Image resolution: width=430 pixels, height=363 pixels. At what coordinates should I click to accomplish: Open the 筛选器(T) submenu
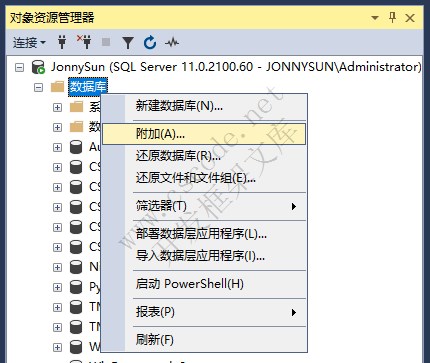pos(204,206)
